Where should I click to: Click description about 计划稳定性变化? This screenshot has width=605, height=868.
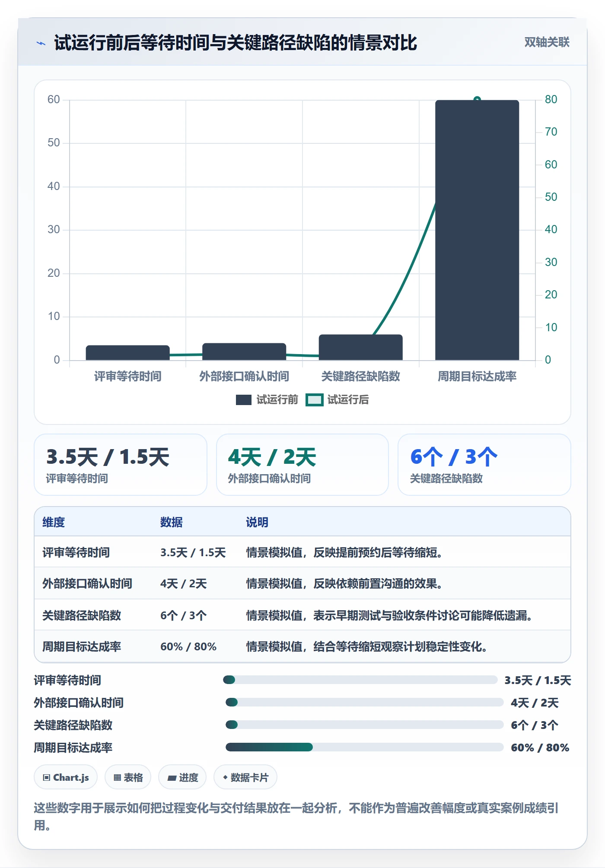[367, 646]
